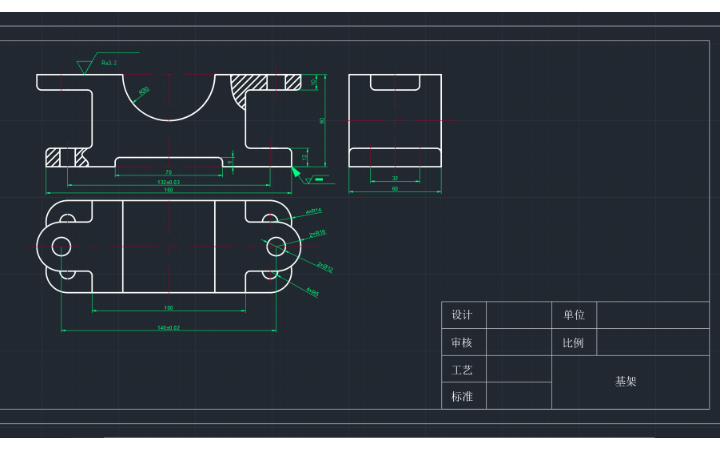Click the 比例 cell in title block
This screenshot has height=450, width=720.
pos(574,342)
